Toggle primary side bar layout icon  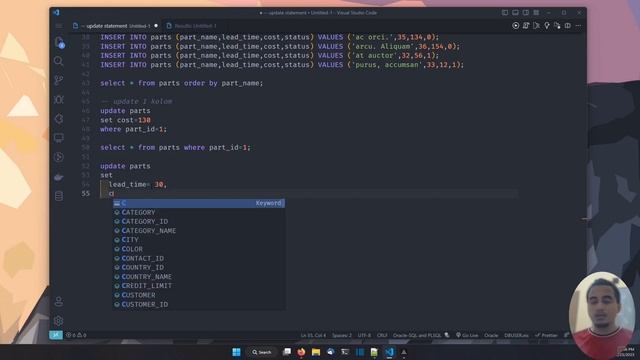point(505,13)
